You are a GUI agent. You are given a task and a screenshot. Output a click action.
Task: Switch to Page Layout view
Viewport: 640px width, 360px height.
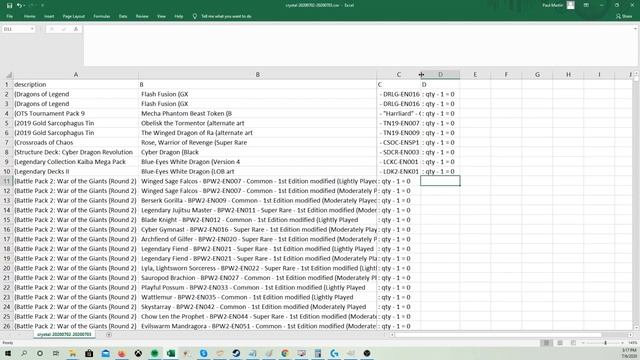pos(560,343)
